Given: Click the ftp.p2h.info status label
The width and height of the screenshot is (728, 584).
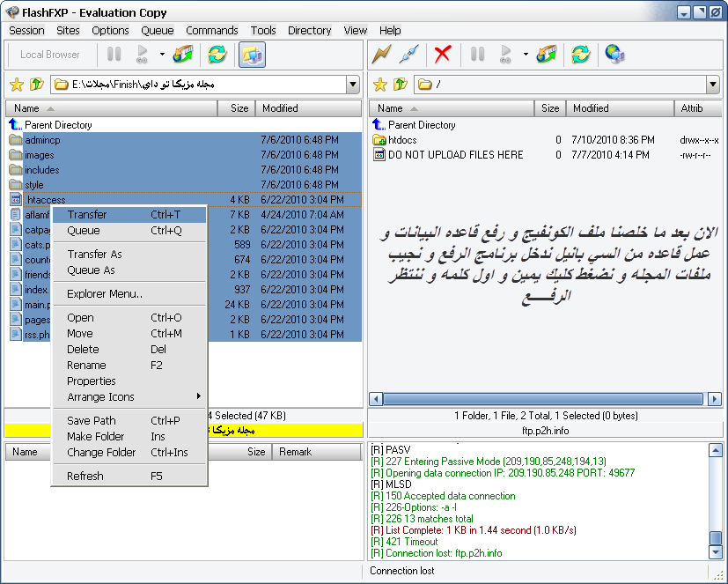Looking at the screenshot, I should 545,431.
